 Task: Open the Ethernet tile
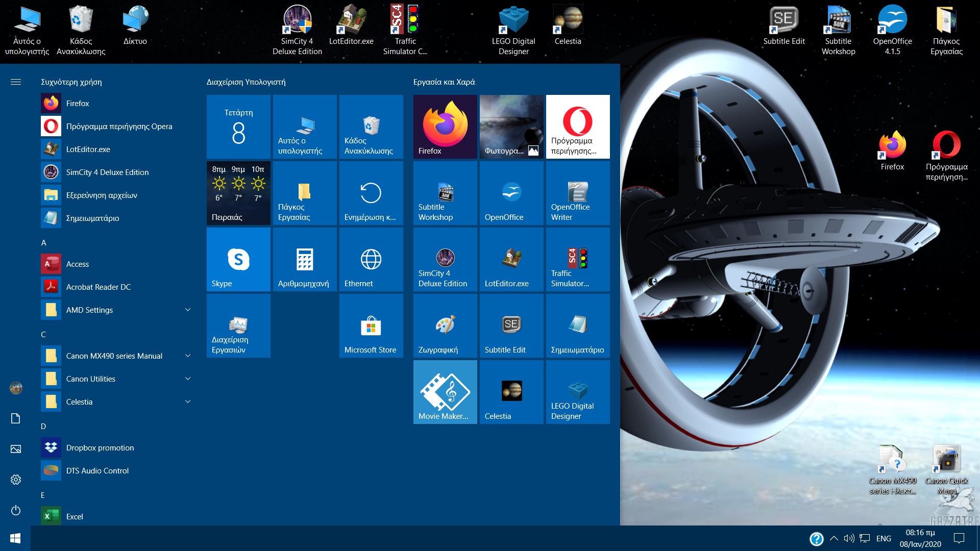point(371,259)
